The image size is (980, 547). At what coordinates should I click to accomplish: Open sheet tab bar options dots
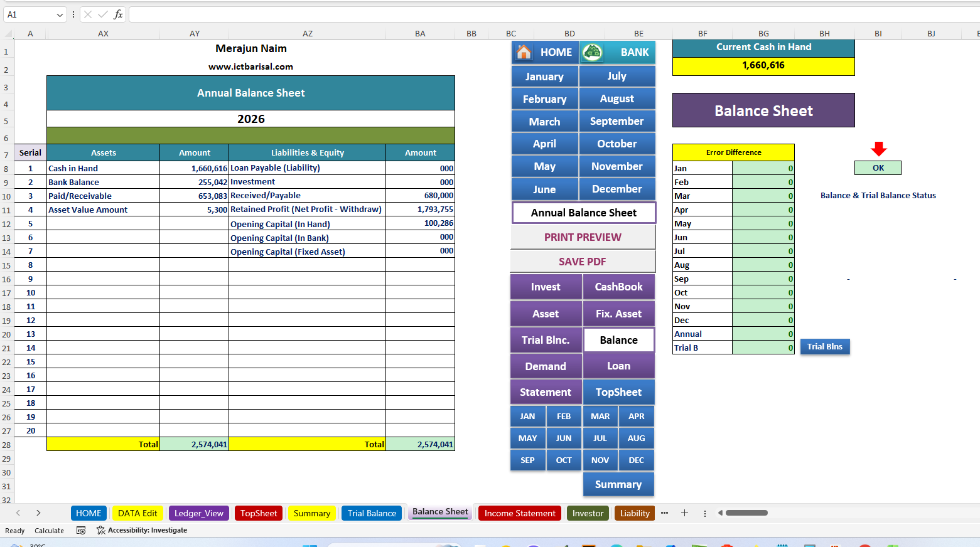pyautogui.click(x=705, y=513)
